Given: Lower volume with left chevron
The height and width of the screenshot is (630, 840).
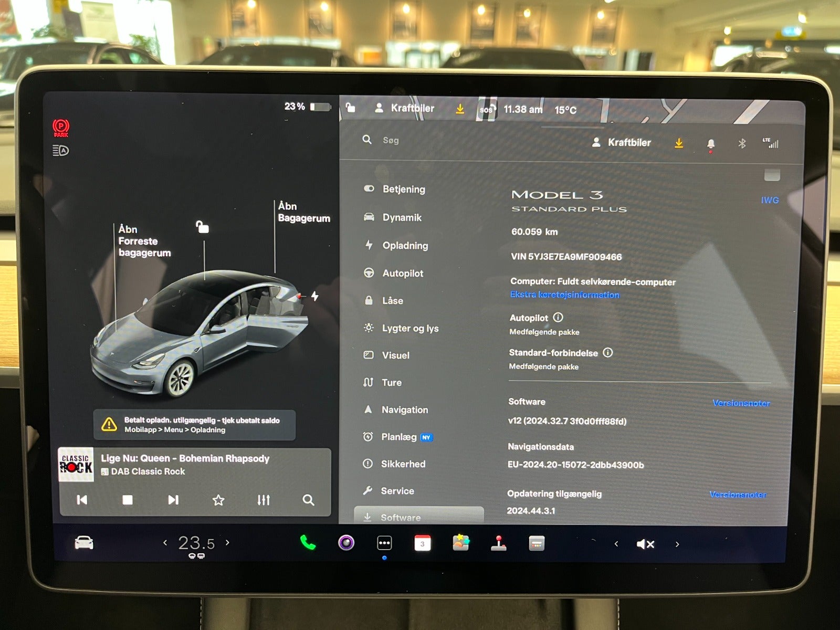Looking at the screenshot, I should 616,544.
